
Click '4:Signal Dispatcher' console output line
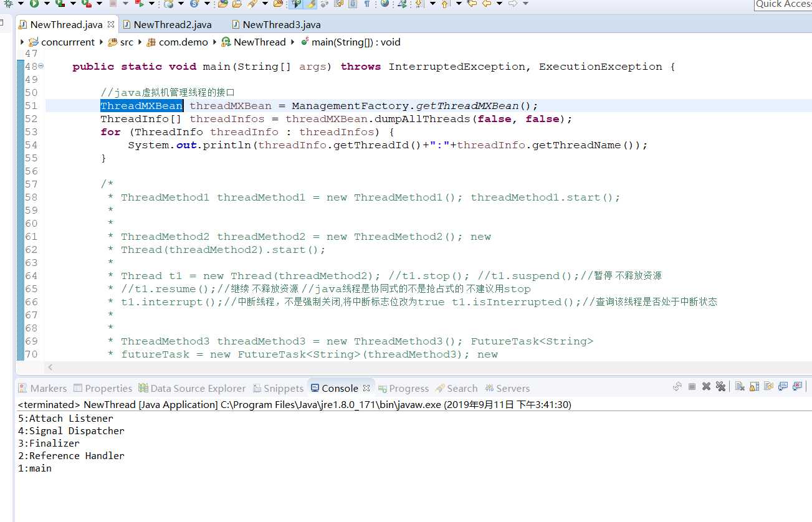(71, 431)
